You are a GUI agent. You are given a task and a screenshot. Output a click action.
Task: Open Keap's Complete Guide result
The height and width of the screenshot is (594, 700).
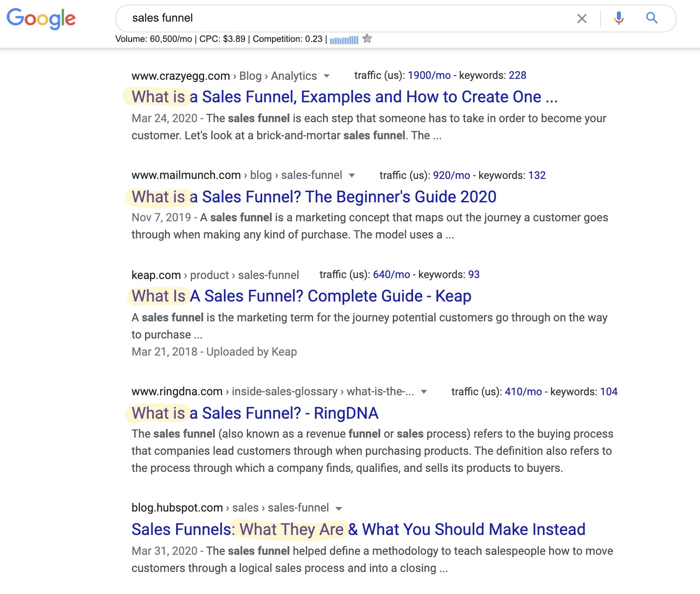click(x=301, y=296)
